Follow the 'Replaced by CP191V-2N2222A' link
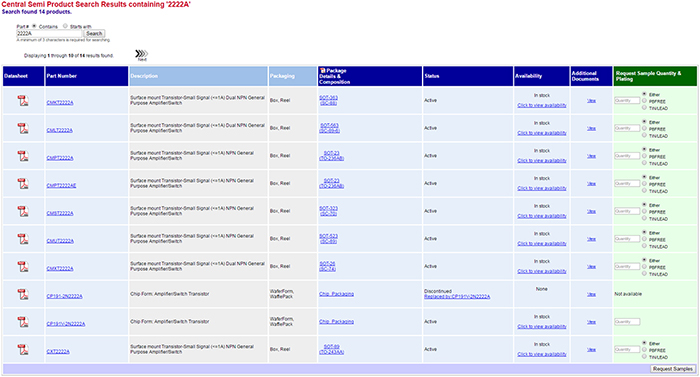 click(x=457, y=297)
